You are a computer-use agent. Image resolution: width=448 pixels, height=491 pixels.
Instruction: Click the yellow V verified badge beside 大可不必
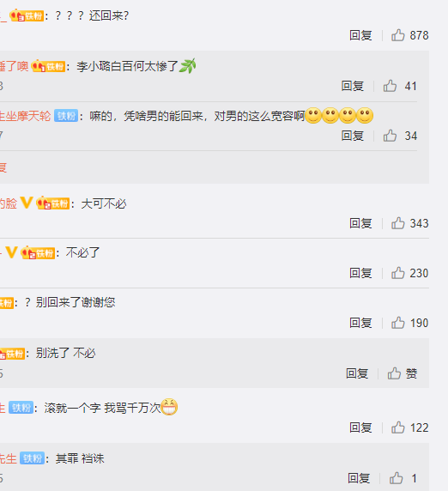point(27,203)
